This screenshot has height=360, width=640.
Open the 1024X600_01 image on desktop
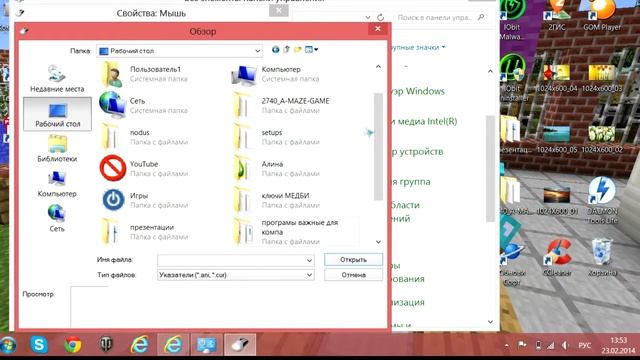click(x=557, y=200)
